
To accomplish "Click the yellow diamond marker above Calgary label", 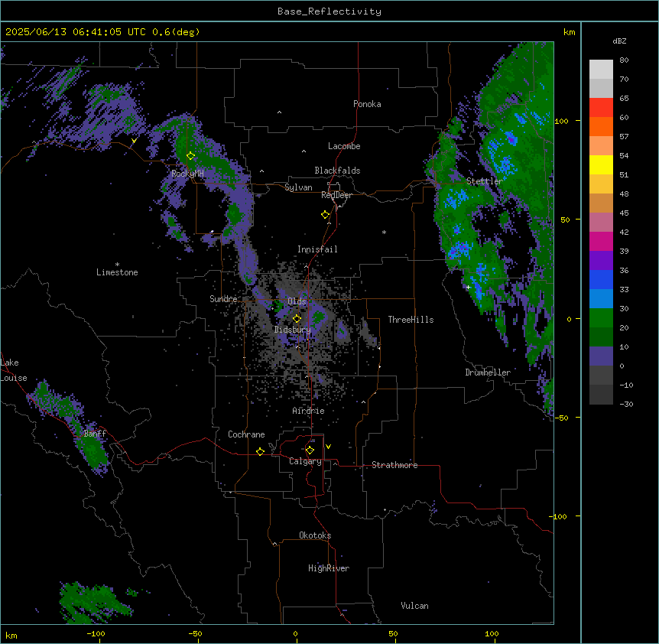I will pos(310,450).
